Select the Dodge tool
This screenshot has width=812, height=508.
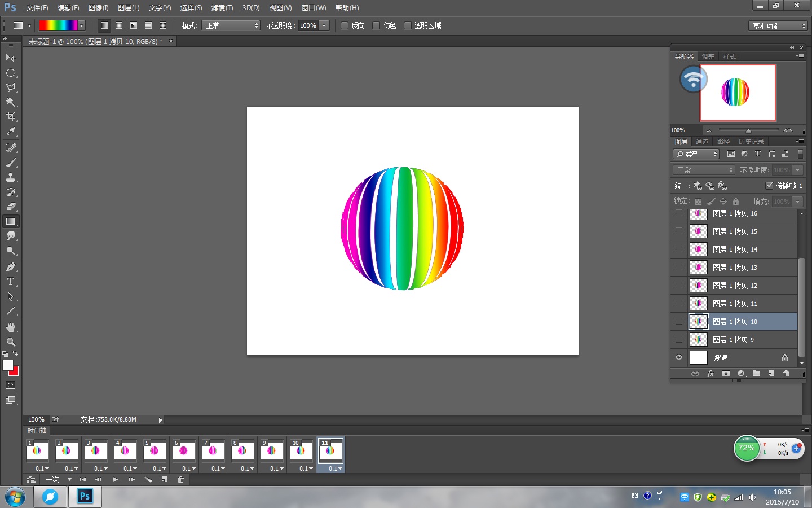11,251
